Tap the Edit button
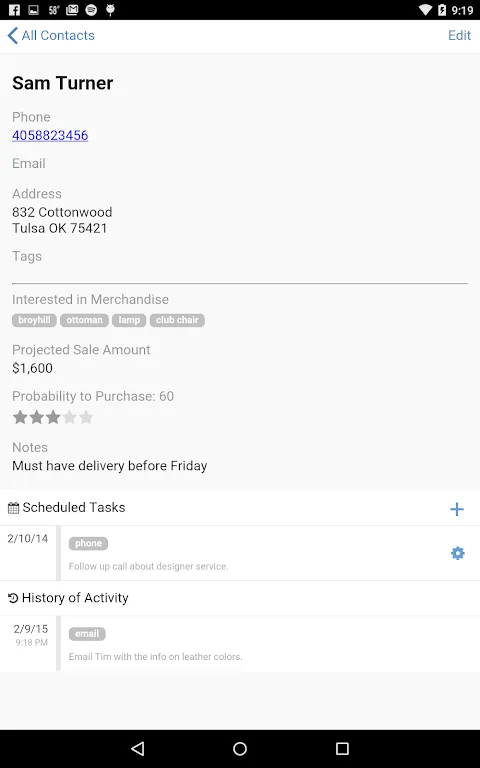Image resolution: width=480 pixels, height=768 pixels. pos(459,35)
